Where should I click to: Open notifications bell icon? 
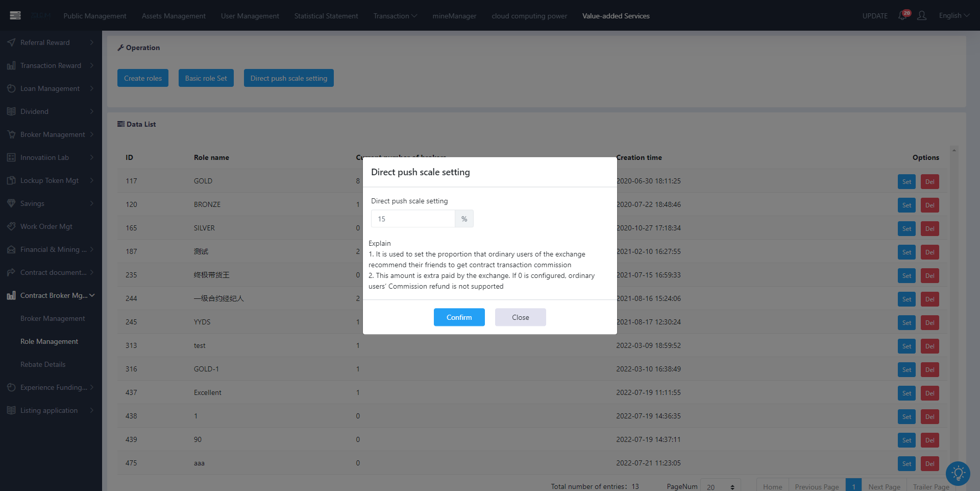902,16
